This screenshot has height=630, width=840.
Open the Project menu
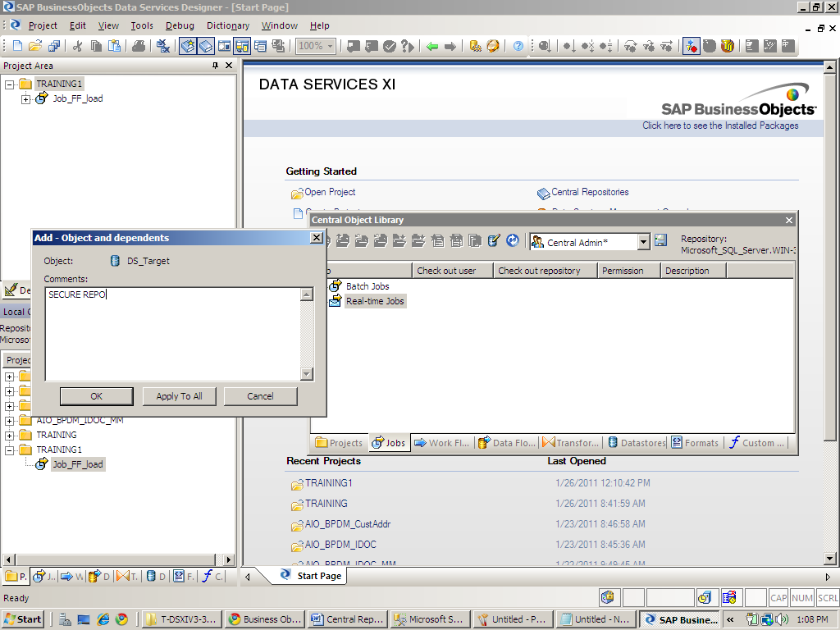43,25
